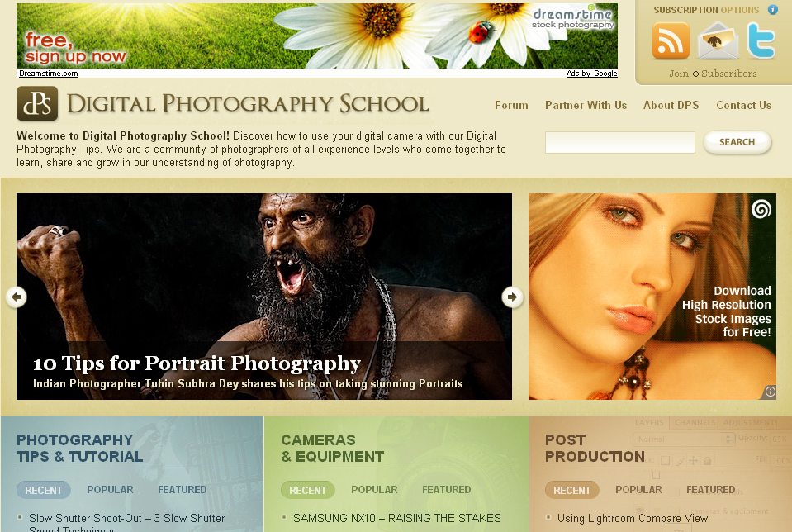
Task: Open Contact Us page
Action: click(743, 105)
